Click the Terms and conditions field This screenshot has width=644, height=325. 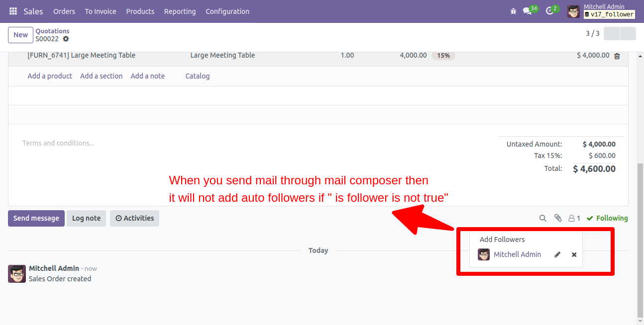click(58, 143)
